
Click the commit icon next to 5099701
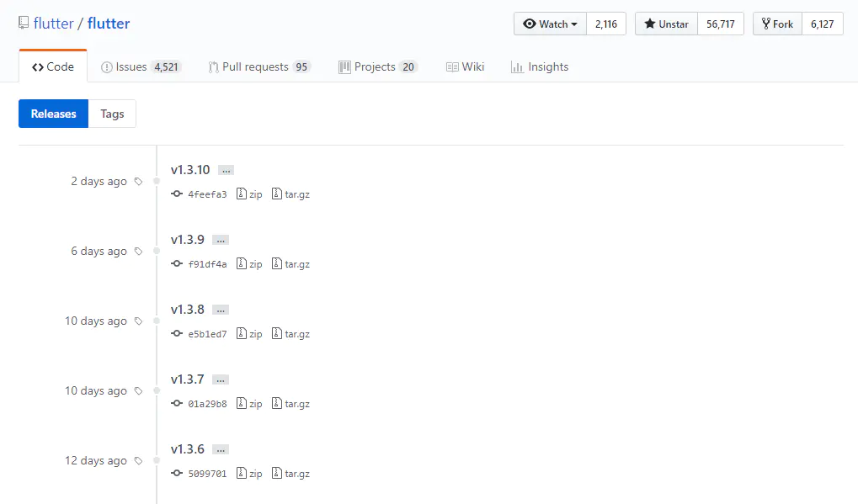[177, 474]
